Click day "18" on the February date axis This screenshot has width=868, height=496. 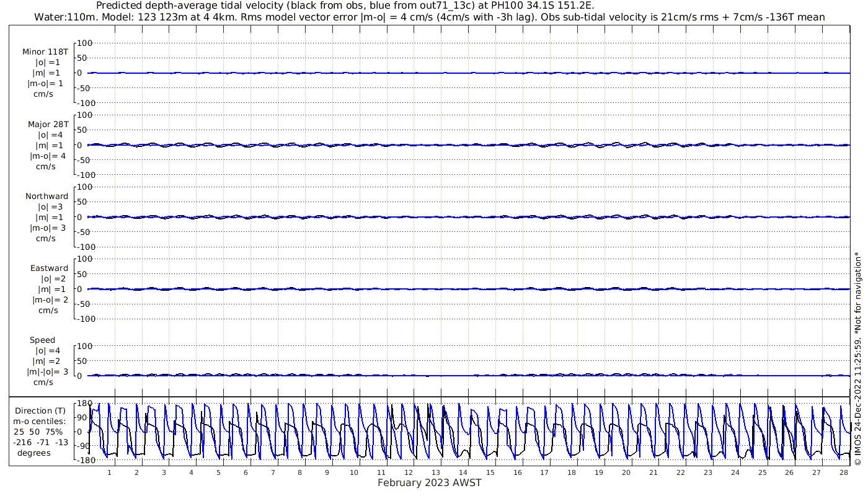click(572, 472)
